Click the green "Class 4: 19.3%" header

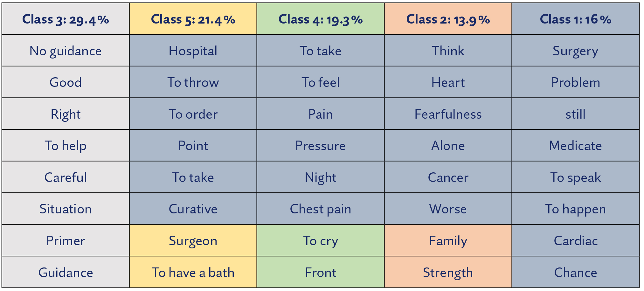click(321, 19)
